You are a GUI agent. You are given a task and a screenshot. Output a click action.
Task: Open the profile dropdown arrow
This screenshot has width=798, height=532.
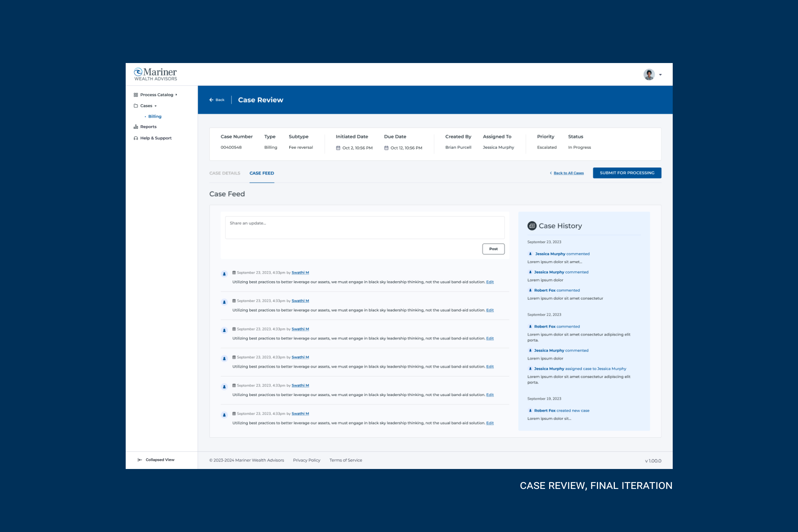pos(660,75)
